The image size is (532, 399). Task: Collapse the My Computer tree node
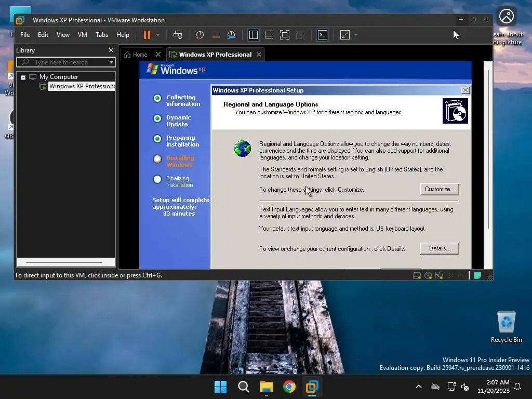tap(23, 77)
